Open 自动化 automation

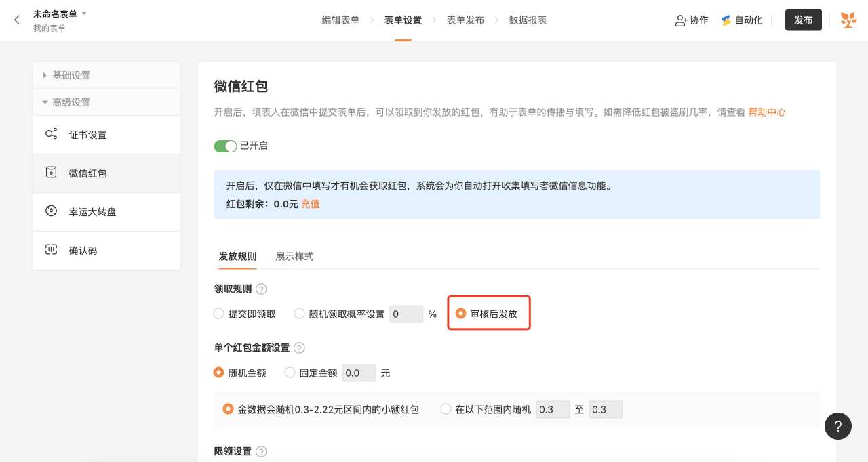coord(742,20)
